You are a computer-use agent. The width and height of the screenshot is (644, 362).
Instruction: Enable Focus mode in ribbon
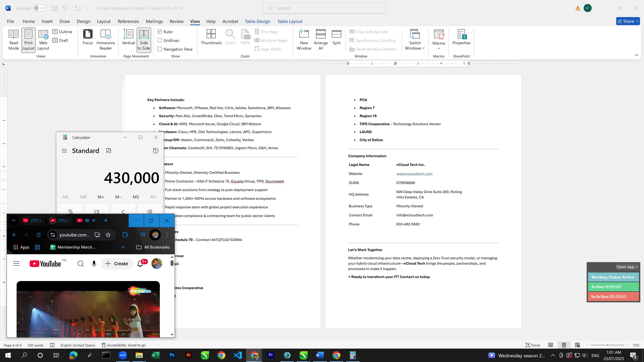coord(88,38)
